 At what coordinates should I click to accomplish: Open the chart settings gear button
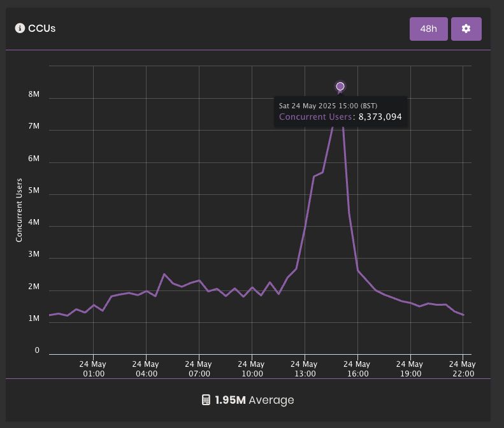tap(466, 29)
